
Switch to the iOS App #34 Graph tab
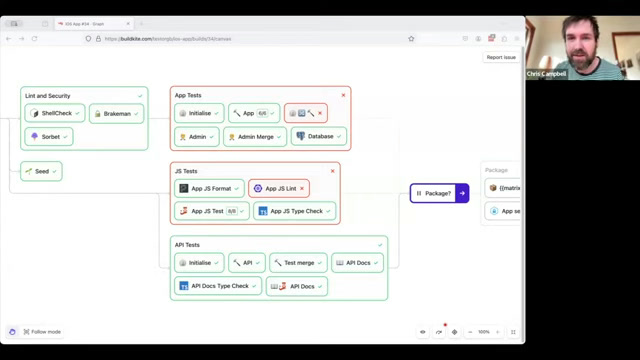(93, 24)
